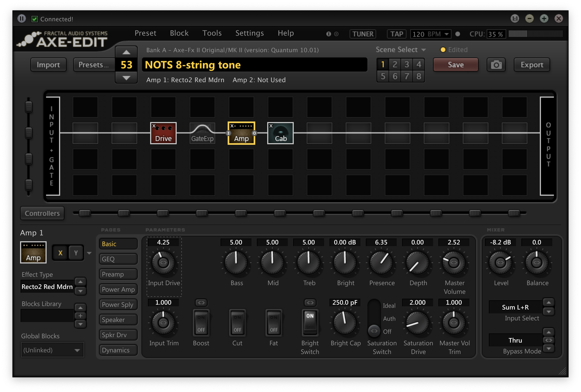Click the Export button
The image size is (581, 392).
pyautogui.click(x=531, y=65)
